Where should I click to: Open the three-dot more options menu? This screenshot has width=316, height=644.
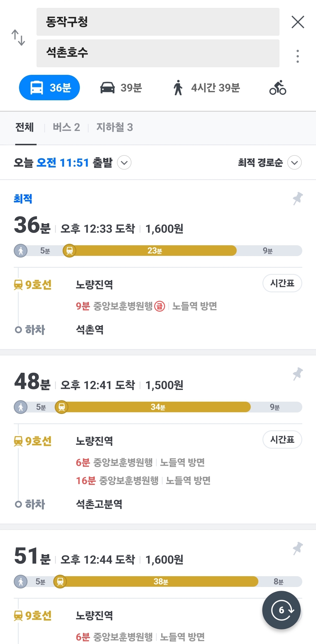pos(298,56)
